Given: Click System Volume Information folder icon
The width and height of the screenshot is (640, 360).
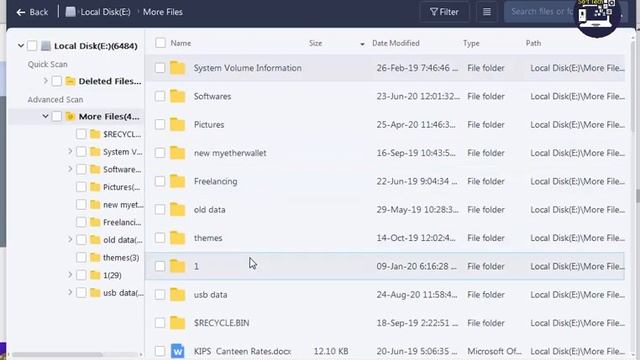Looking at the screenshot, I should point(178,68).
